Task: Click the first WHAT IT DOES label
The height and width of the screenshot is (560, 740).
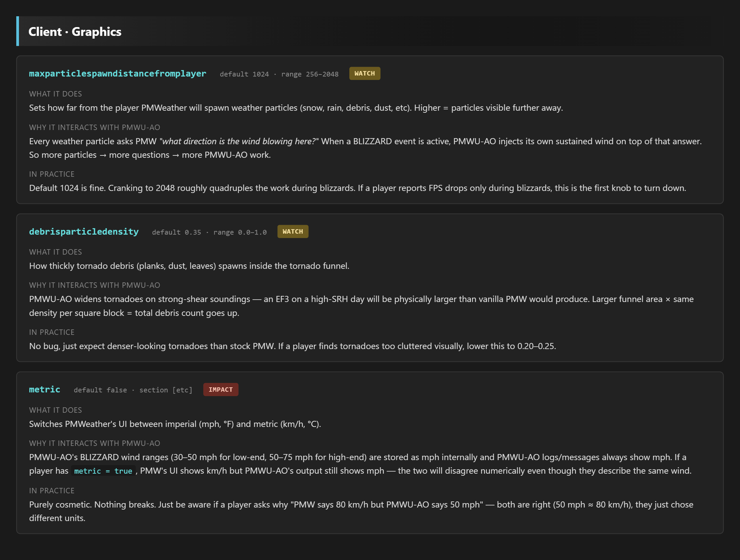Action: pyautogui.click(x=56, y=94)
